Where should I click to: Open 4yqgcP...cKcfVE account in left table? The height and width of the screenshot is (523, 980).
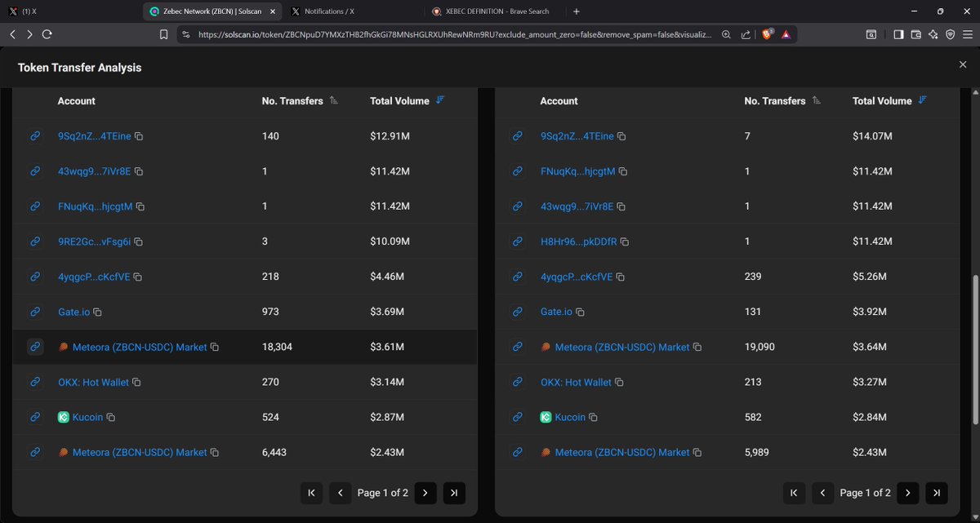(x=94, y=277)
